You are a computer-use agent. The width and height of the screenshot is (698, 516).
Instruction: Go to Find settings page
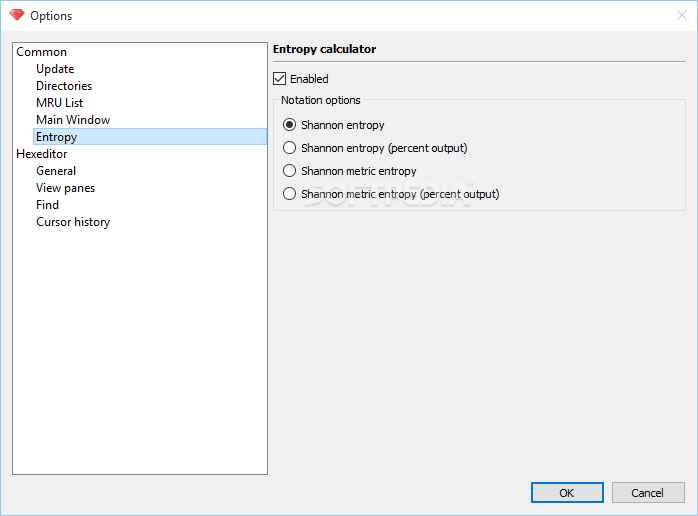click(x=48, y=205)
